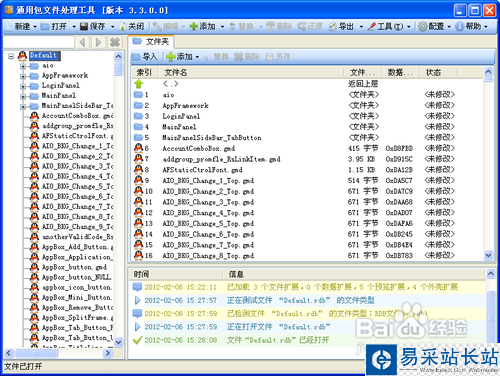Select the Default root node in tree
Viewport: 500px width, 376px height.
(44, 55)
